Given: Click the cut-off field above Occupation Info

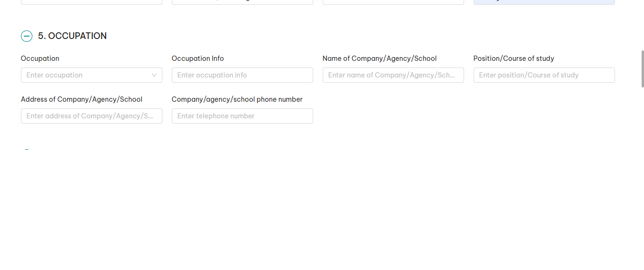Looking at the screenshot, I should click(242, 2).
